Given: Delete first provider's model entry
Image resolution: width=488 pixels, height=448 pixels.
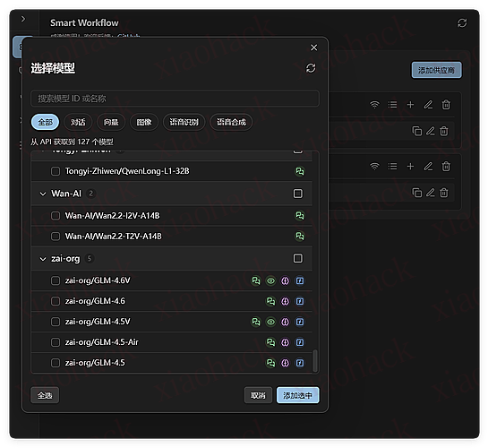Looking at the screenshot, I should click(444, 131).
